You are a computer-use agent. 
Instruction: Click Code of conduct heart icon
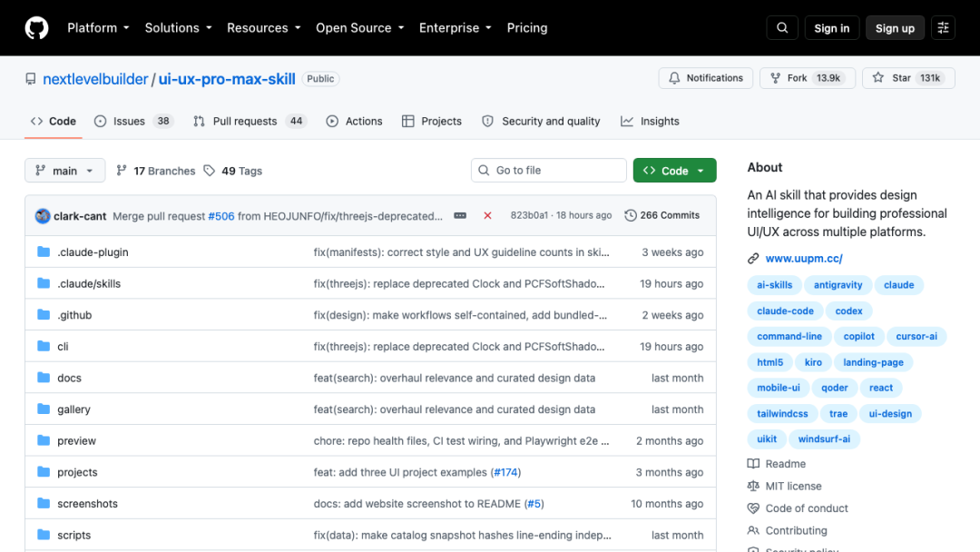(753, 508)
